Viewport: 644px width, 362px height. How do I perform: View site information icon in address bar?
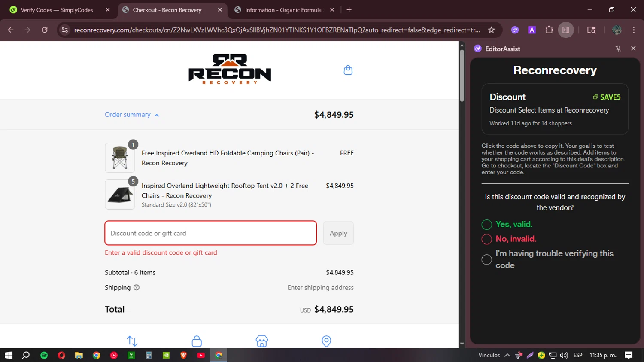point(65,30)
